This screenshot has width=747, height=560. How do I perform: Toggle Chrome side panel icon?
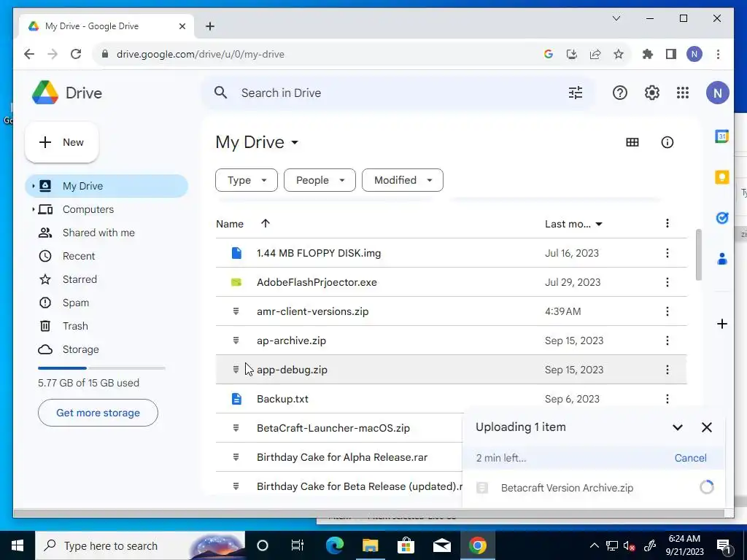(671, 54)
